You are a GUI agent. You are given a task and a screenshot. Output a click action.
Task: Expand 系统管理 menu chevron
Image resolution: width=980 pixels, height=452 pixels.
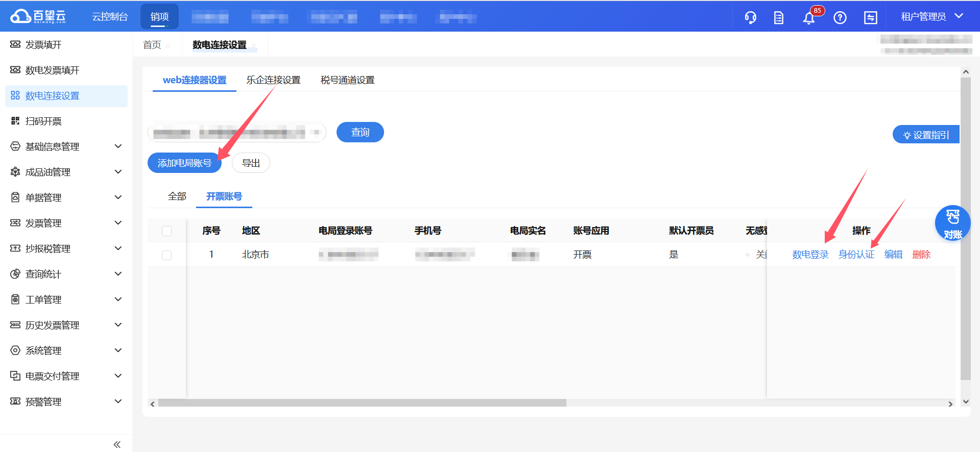118,350
